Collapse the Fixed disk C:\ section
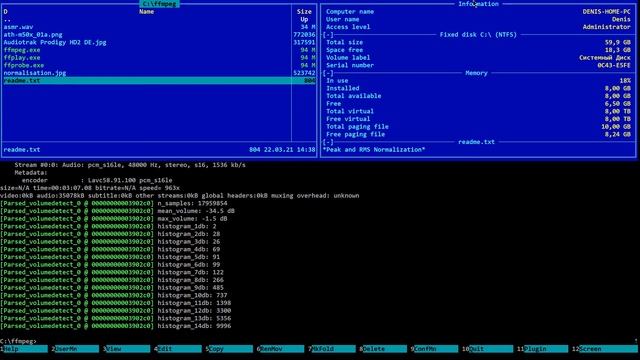Screen dimensions: 640x360 328,35
